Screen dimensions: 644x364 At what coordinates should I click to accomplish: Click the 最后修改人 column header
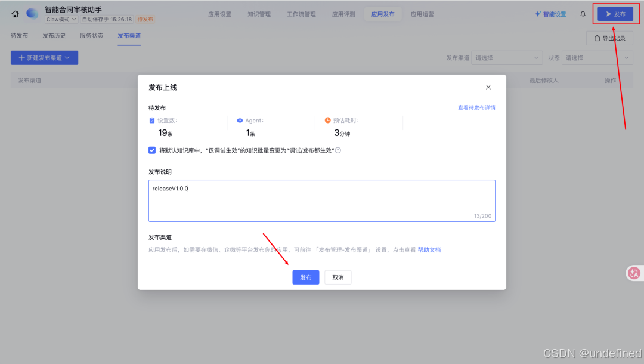tap(544, 81)
